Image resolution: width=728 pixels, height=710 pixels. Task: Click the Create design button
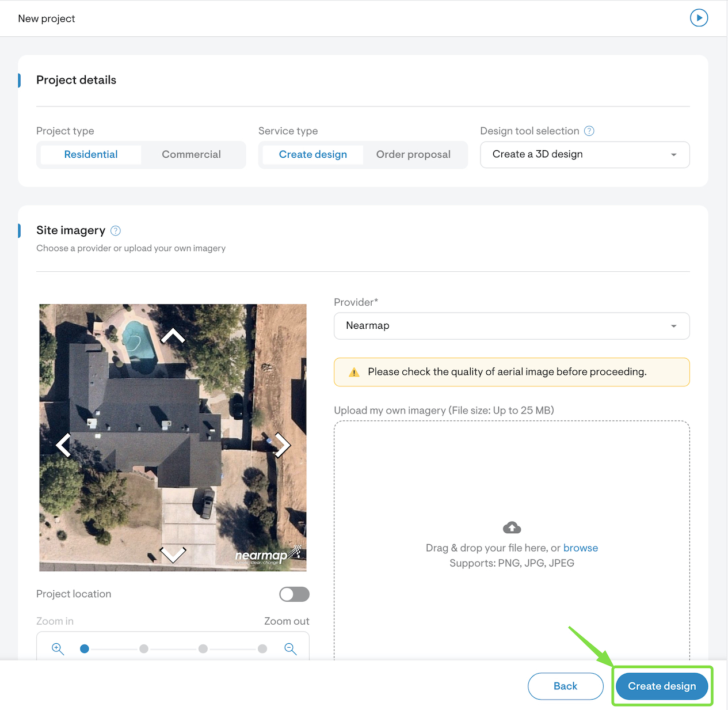pyautogui.click(x=662, y=686)
